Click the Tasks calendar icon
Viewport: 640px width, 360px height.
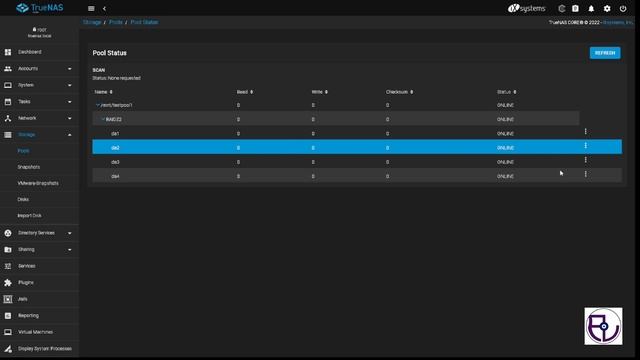coord(8,102)
